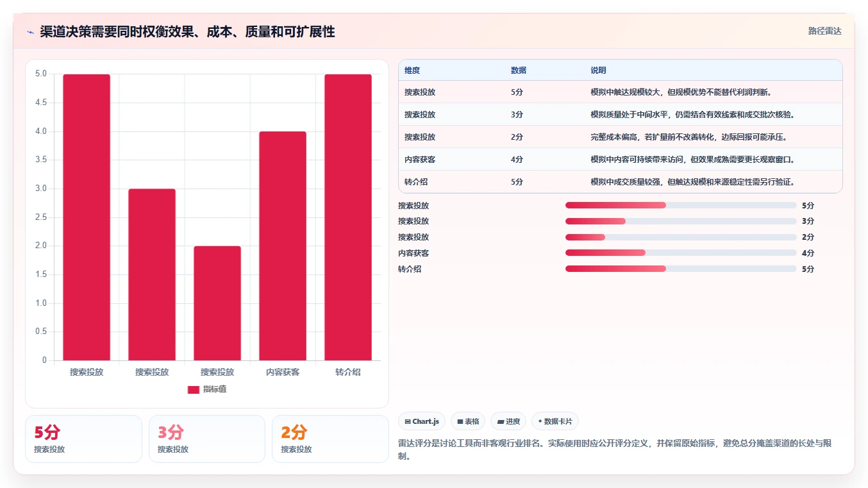Click the 2.5 tick on the y-axis

40,217
